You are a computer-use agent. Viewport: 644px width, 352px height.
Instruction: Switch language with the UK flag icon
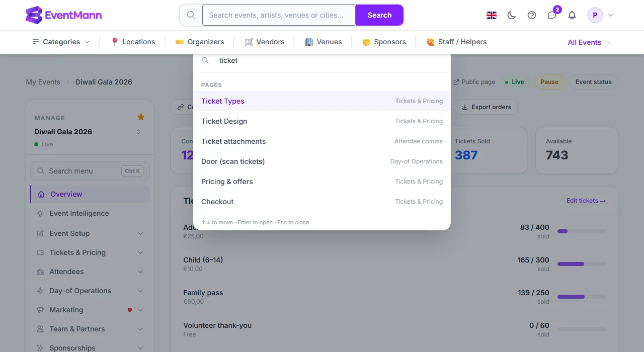click(x=492, y=16)
